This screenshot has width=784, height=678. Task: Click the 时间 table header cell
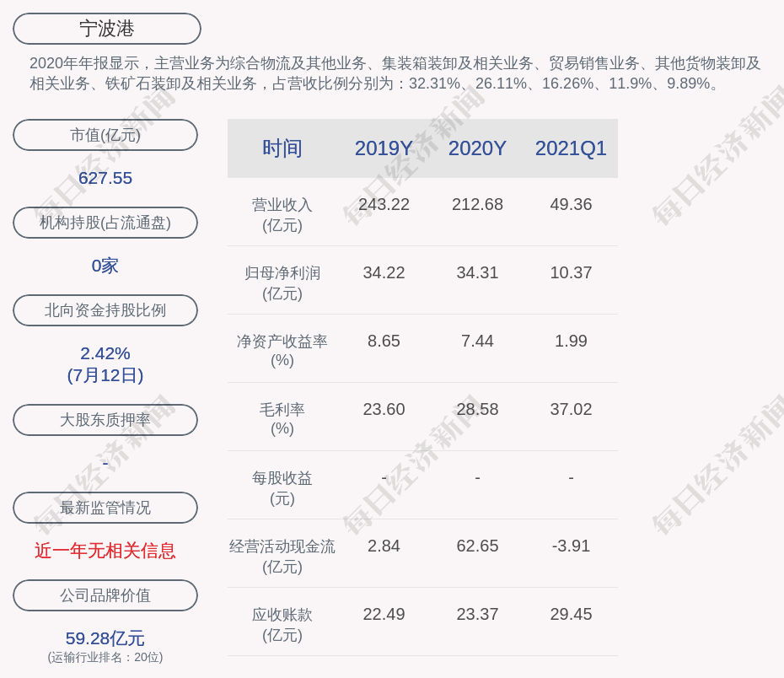click(x=282, y=148)
